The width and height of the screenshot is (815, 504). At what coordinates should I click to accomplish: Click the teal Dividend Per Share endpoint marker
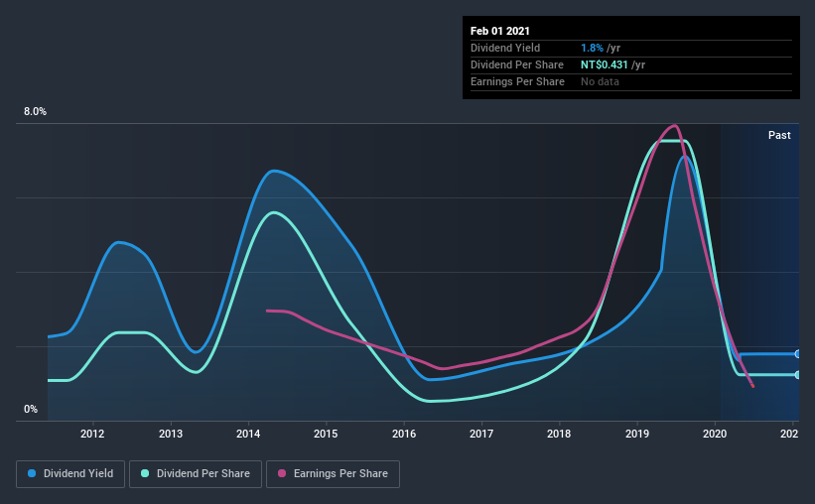pos(798,375)
